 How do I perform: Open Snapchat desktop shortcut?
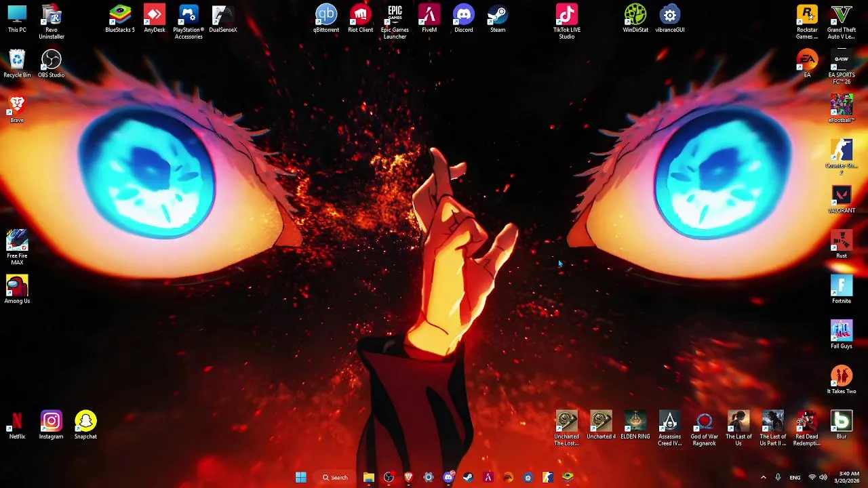point(85,425)
